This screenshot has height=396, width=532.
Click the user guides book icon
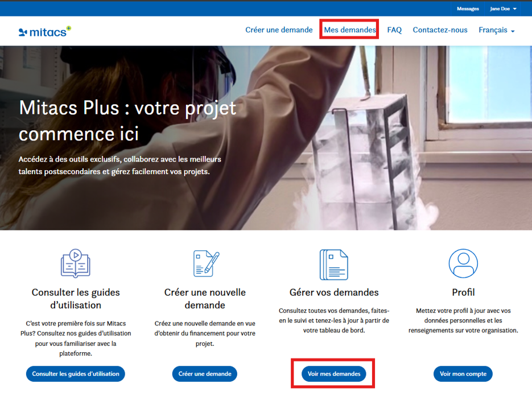(75, 263)
